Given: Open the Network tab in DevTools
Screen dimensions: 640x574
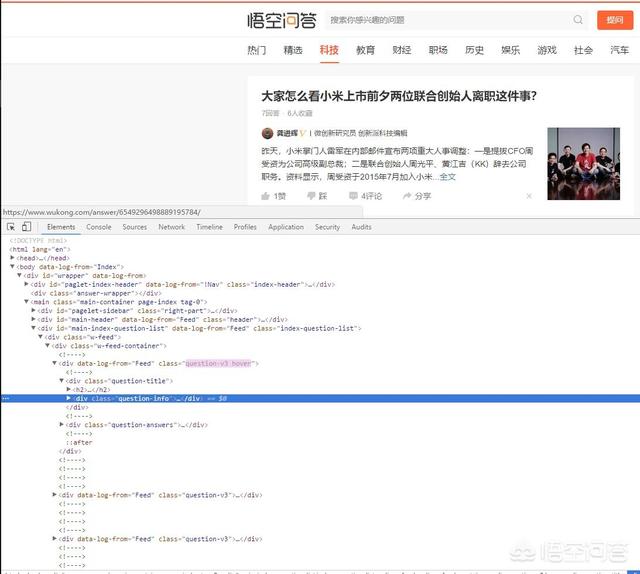Looking at the screenshot, I should pos(171,227).
